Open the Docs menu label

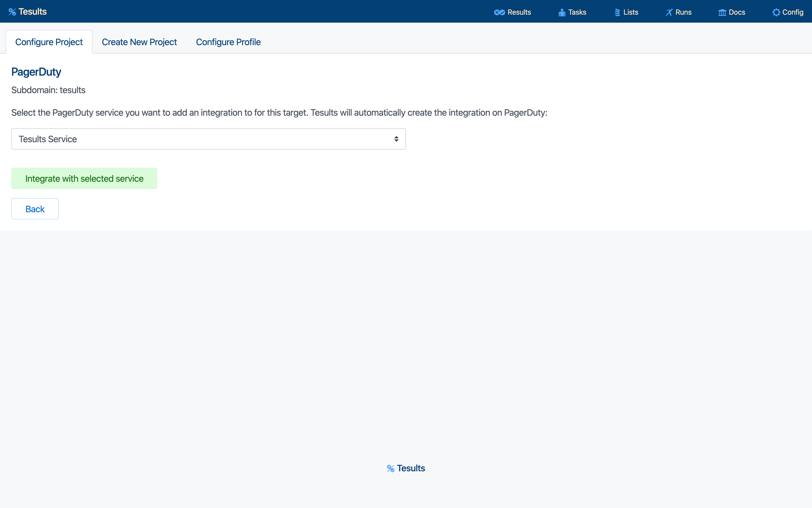(x=737, y=12)
